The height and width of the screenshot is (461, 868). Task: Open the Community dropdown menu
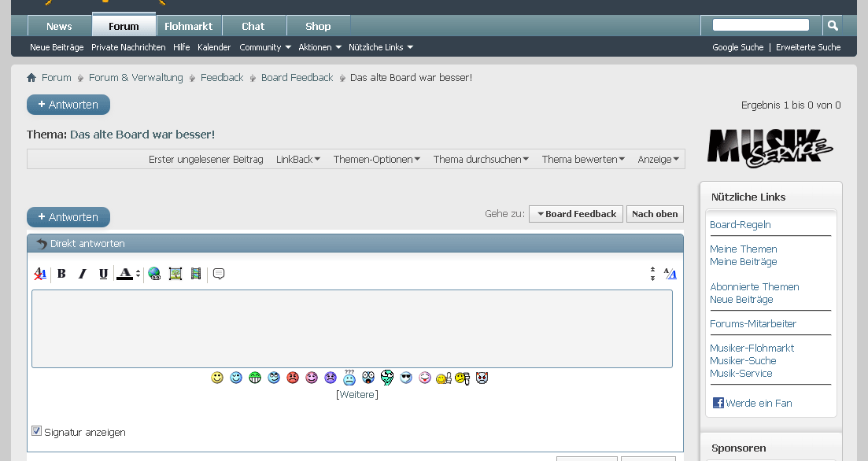[x=265, y=47]
